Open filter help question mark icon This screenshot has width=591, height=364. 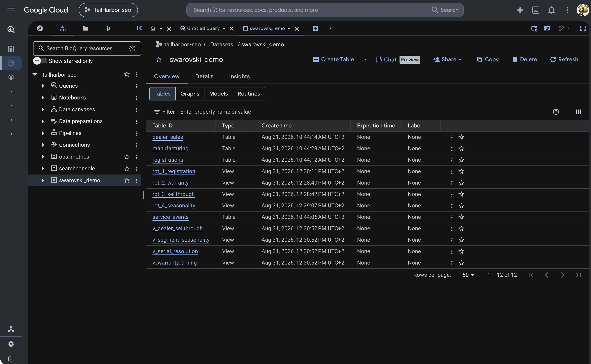[556, 112]
